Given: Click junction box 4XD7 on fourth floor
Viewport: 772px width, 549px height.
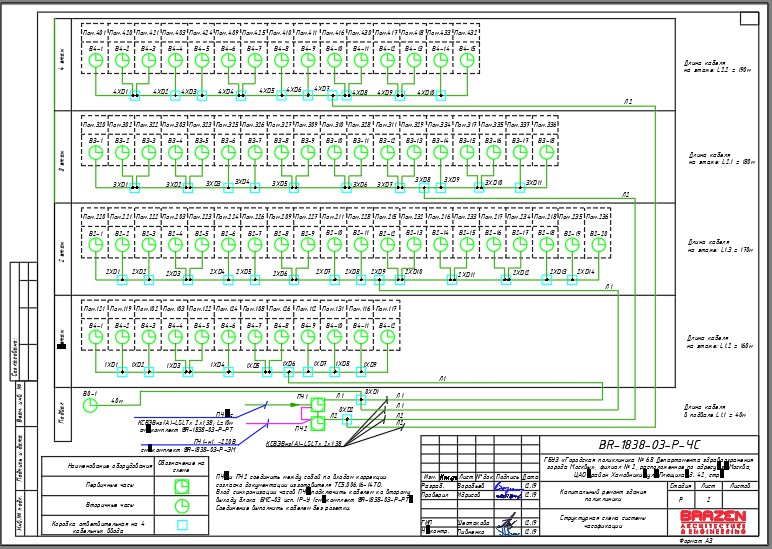Looking at the screenshot, I should [x=333, y=96].
